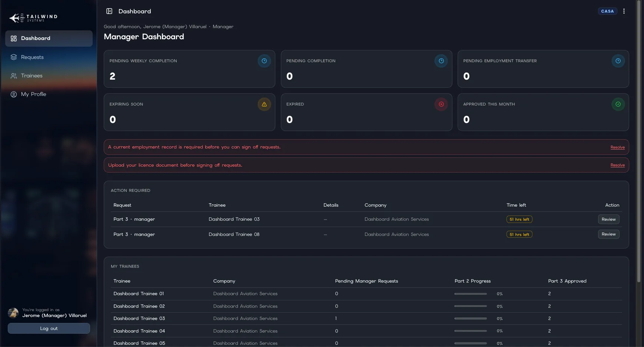Select Dashboard Trainee 02 row in My Trainees
644x347 pixels.
[x=366, y=306]
